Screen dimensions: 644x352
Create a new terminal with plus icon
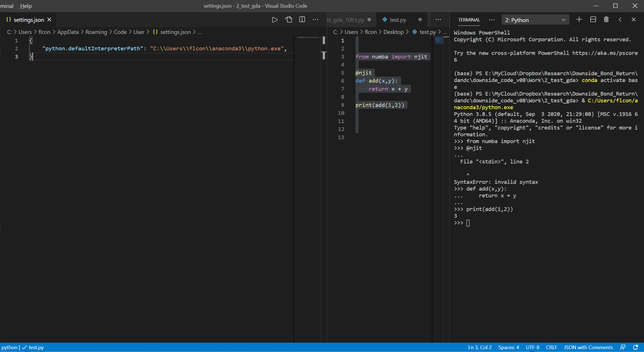pos(579,20)
